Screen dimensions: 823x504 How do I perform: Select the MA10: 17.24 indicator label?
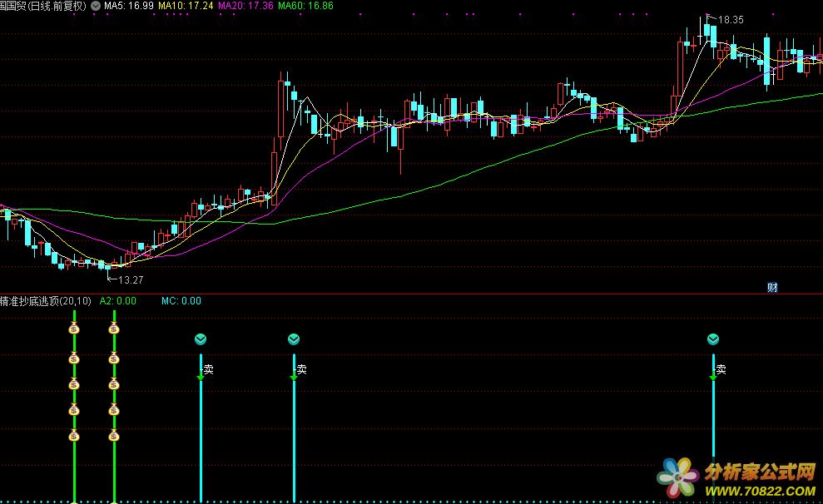pos(186,7)
